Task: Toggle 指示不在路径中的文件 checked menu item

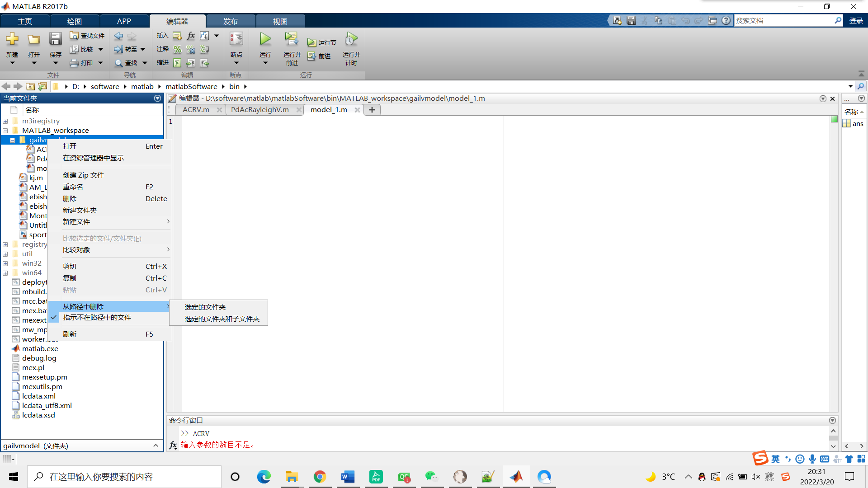Action: [x=97, y=318]
